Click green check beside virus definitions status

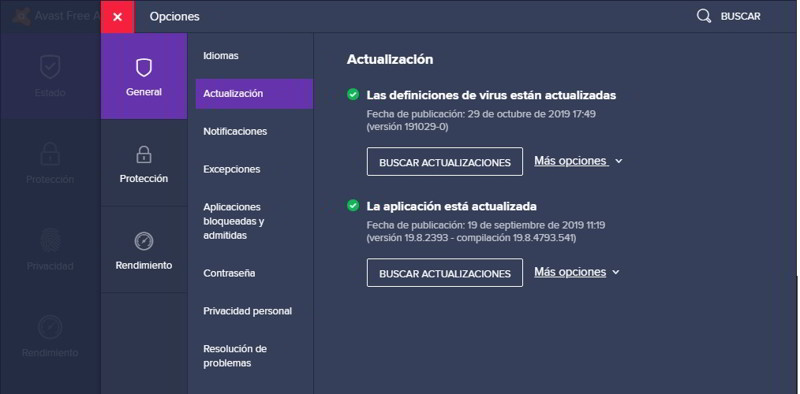(353, 94)
